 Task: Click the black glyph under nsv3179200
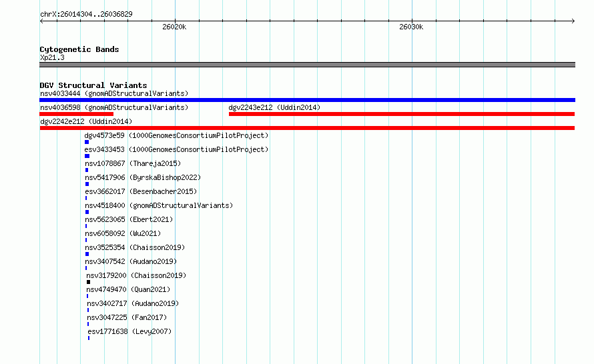(88, 282)
